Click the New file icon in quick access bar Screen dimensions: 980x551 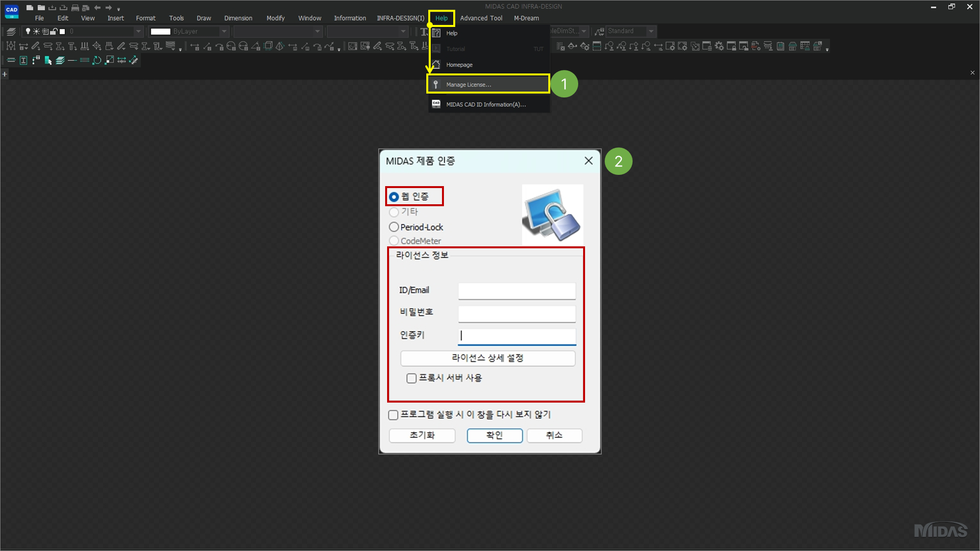click(x=30, y=7)
